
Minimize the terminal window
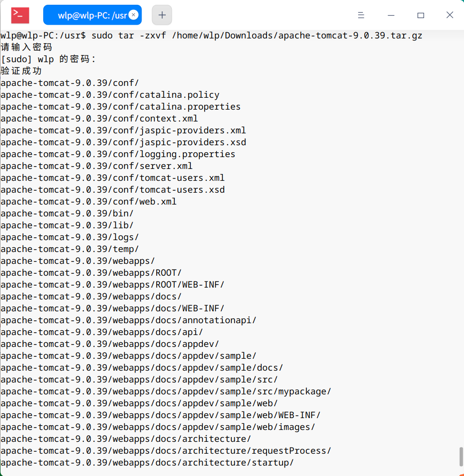click(x=391, y=15)
